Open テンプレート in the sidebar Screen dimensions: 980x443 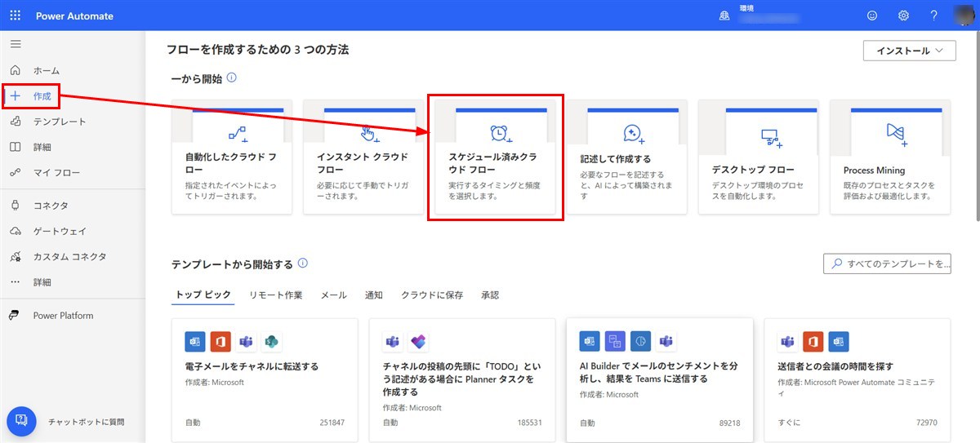point(60,122)
